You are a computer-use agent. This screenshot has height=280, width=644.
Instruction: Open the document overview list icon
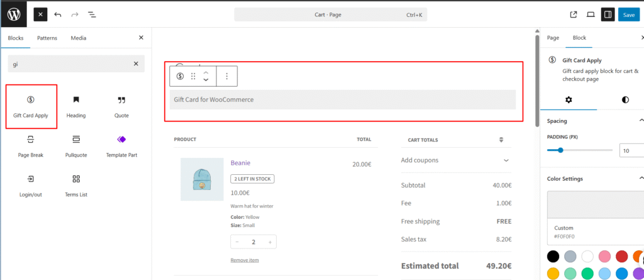(x=92, y=14)
